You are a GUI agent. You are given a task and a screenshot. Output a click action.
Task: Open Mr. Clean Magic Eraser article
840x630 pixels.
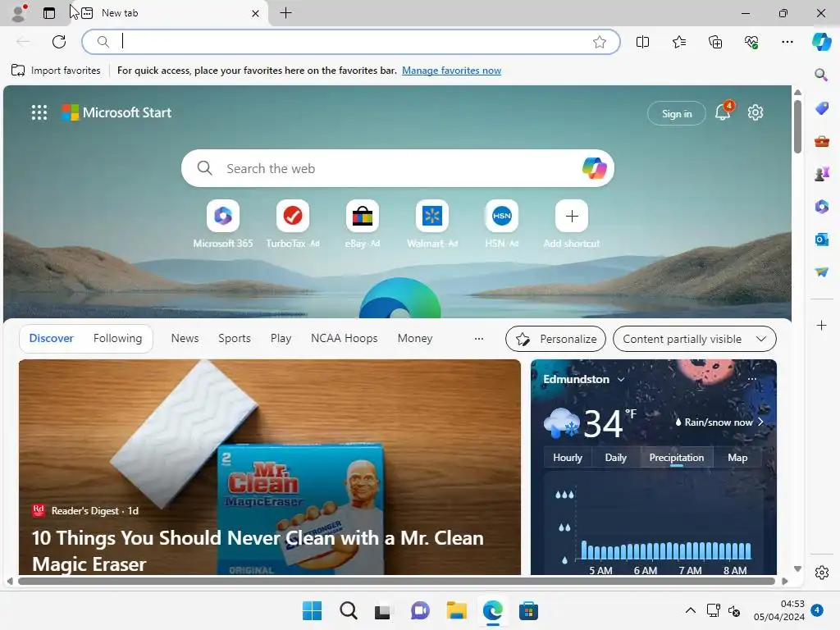coord(269,467)
